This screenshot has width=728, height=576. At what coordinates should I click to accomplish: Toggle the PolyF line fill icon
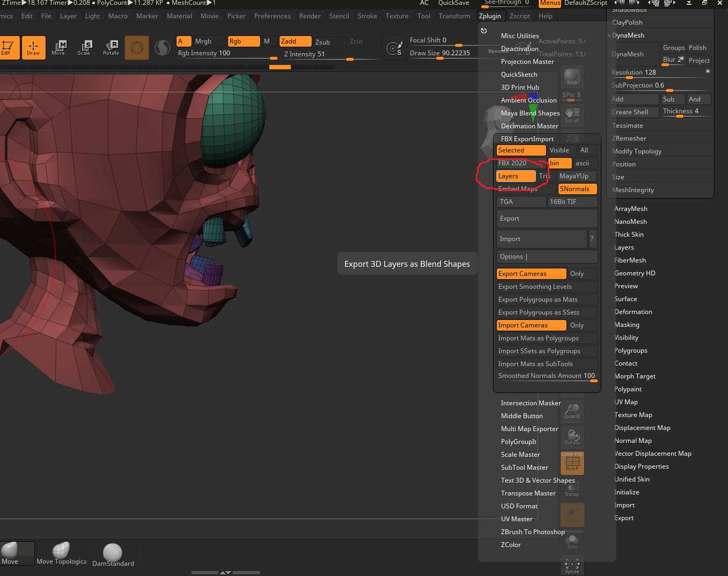[572, 463]
